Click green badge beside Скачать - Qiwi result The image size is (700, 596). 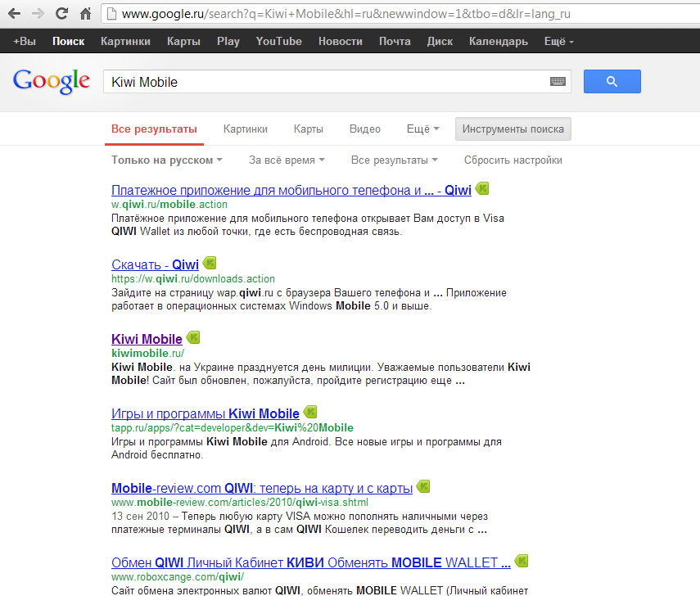pyautogui.click(x=210, y=263)
